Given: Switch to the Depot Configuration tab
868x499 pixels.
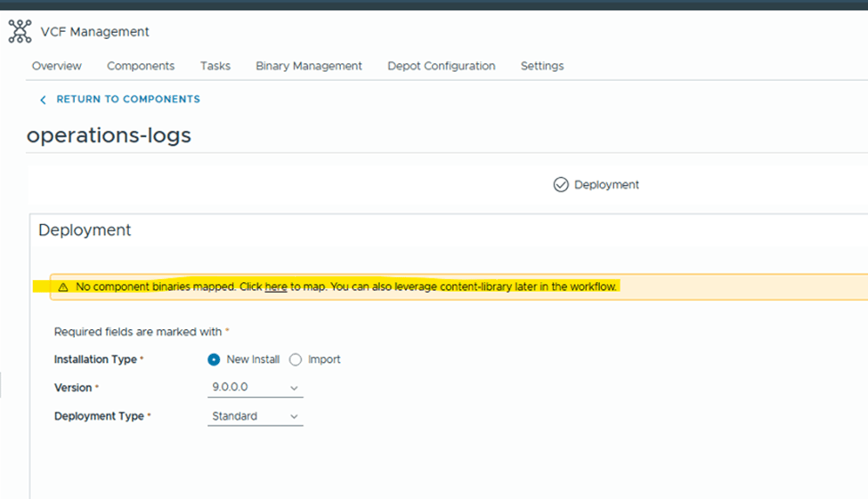Looking at the screenshot, I should 442,66.
